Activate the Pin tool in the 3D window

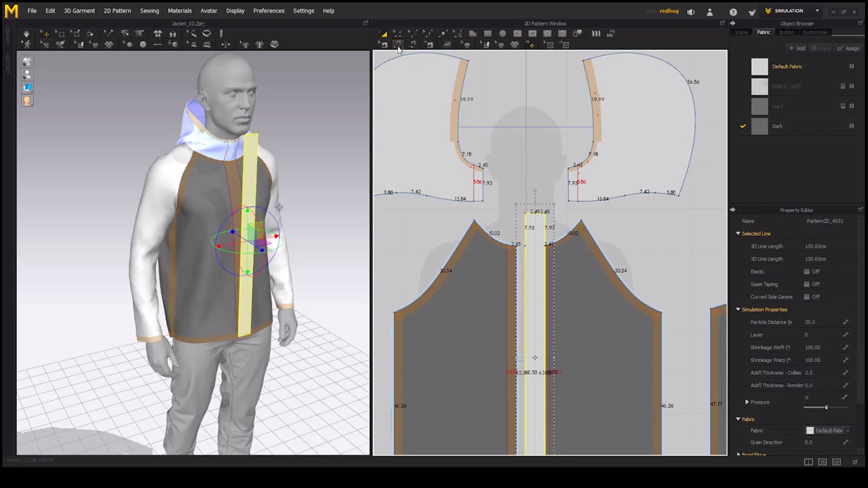[x=108, y=34]
